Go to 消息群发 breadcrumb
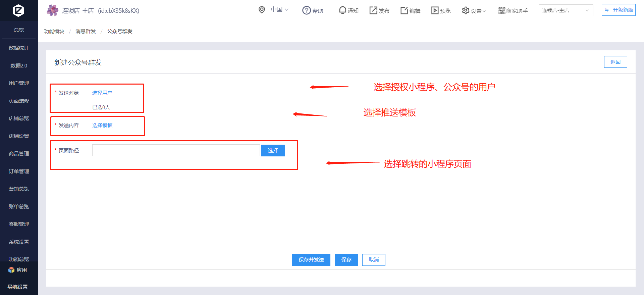Viewport: 644px width, 295px height. [x=86, y=31]
